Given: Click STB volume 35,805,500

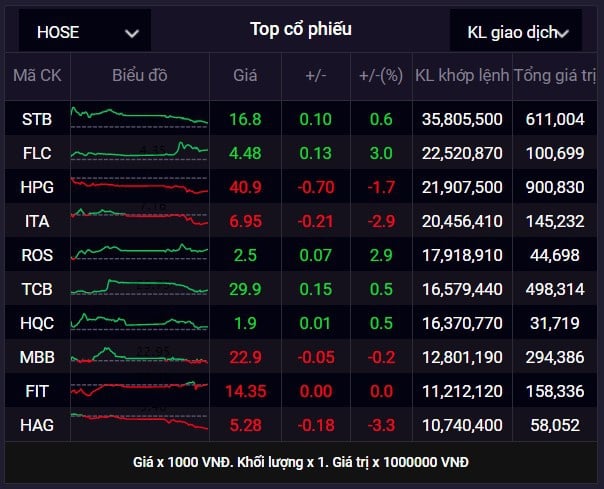Looking at the screenshot, I should (x=462, y=119).
